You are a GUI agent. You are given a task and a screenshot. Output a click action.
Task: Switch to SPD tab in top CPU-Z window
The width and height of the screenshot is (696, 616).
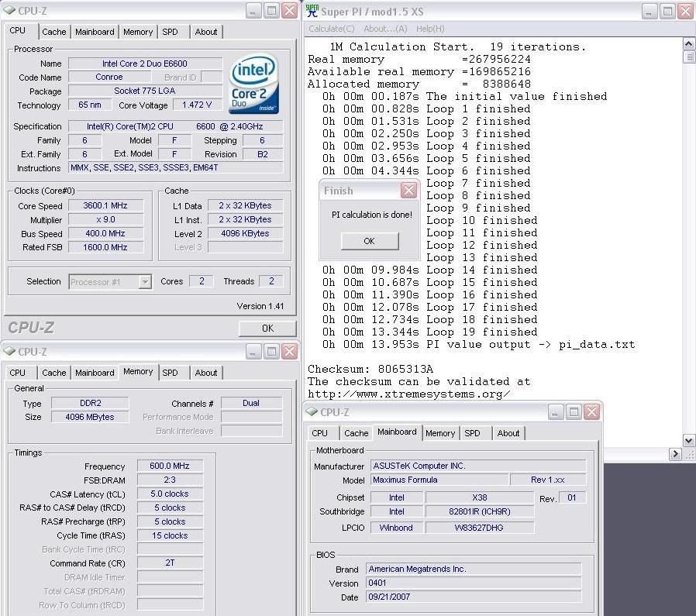coord(170,32)
